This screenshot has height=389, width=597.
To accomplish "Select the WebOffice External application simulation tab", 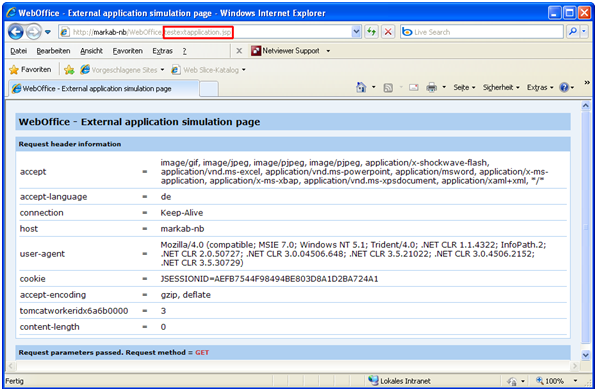I will tap(104, 89).
